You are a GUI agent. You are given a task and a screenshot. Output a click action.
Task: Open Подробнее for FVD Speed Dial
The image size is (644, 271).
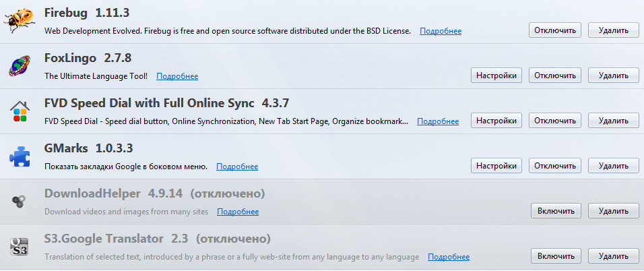438,121
